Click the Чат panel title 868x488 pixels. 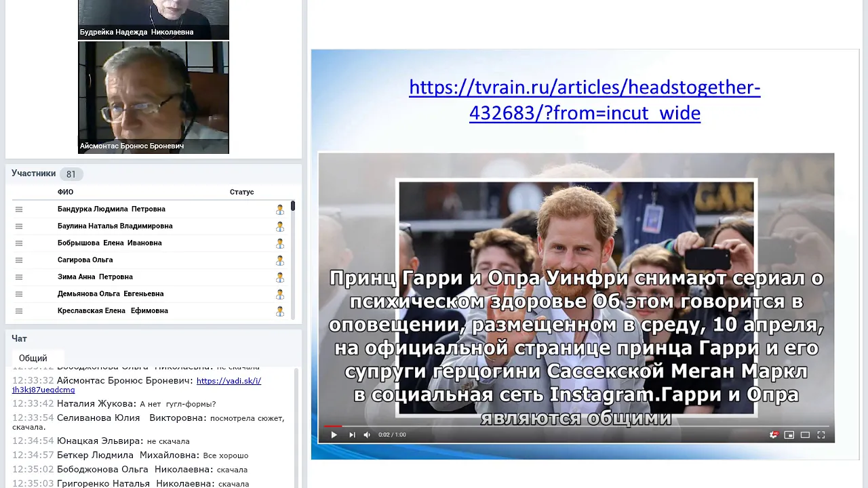point(19,338)
